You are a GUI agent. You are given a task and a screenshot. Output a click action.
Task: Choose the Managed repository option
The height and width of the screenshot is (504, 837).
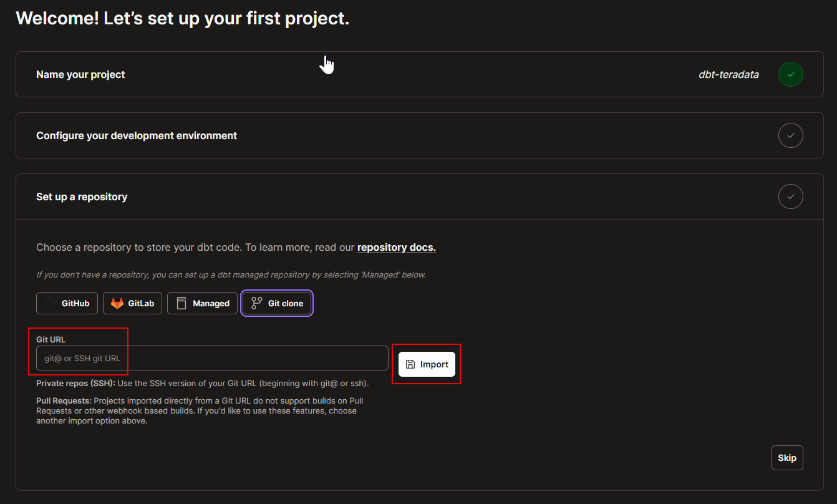[x=202, y=303]
